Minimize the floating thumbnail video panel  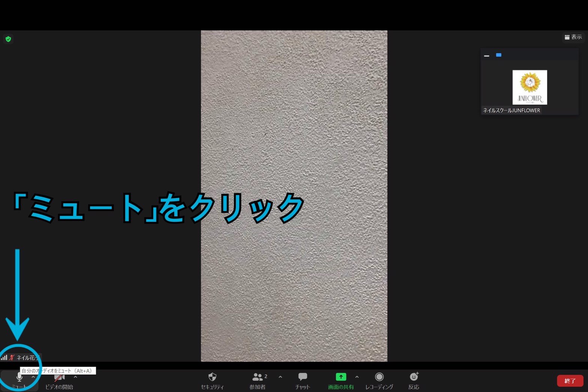pyautogui.click(x=487, y=55)
